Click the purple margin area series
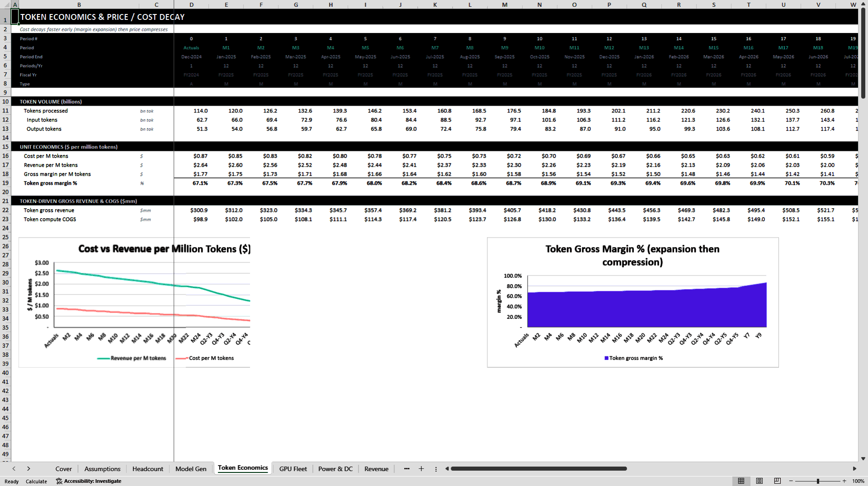The image size is (868, 486). [646, 309]
